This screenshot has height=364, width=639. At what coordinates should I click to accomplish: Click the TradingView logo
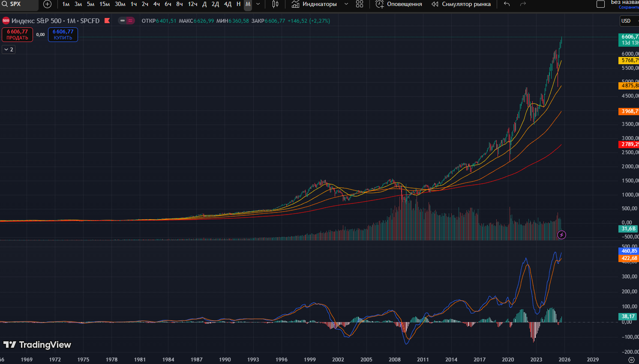click(37, 345)
